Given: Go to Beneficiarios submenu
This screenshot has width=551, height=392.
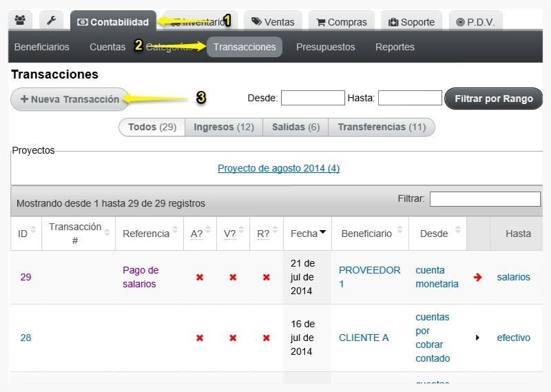Looking at the screenshot, I should pyautogui.click(x=42, y=47).
